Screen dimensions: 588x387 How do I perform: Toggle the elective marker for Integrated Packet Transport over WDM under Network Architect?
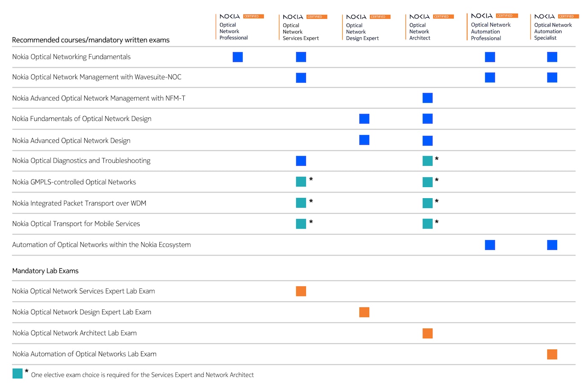428,202
